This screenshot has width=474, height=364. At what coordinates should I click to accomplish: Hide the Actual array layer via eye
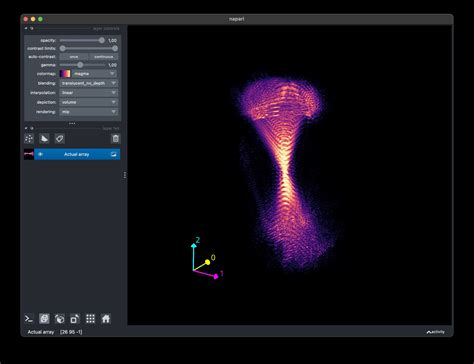click(x=40, y=154)
